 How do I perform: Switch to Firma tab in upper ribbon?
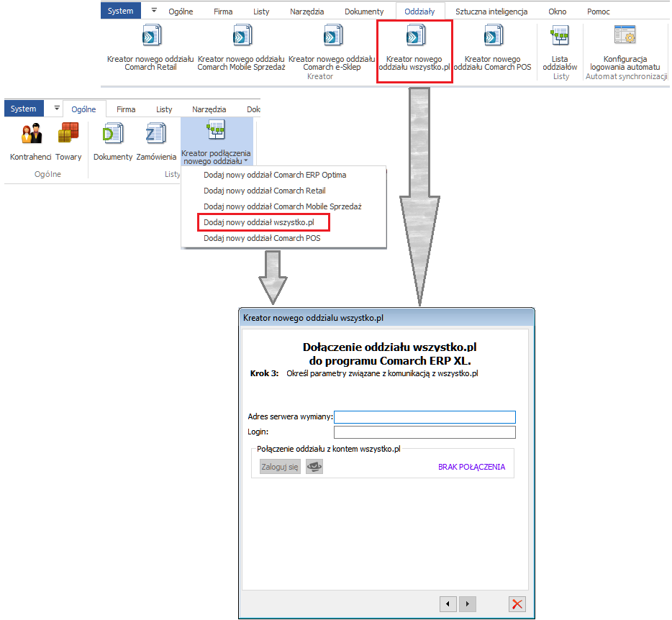(223, 12)
